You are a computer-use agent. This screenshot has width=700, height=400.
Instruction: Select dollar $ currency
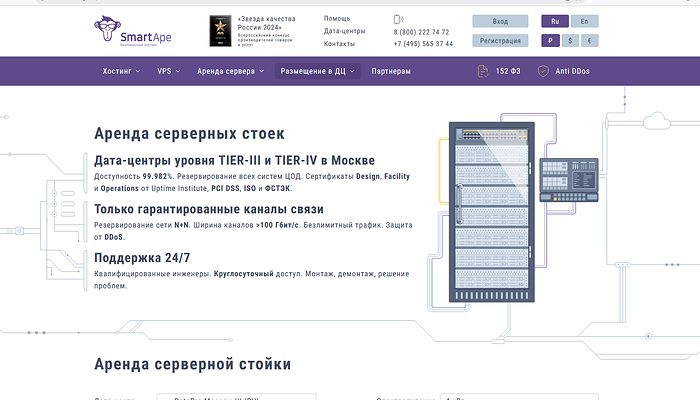570,41
